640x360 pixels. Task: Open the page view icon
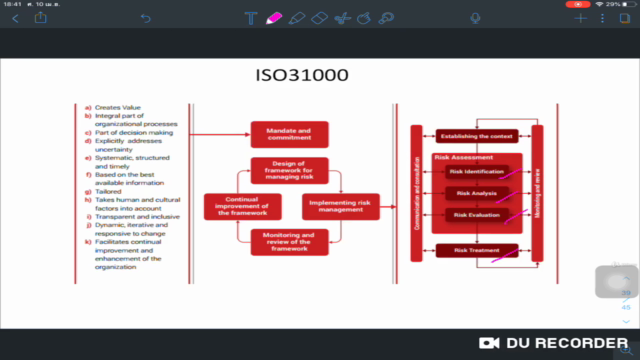pos(624,18)
